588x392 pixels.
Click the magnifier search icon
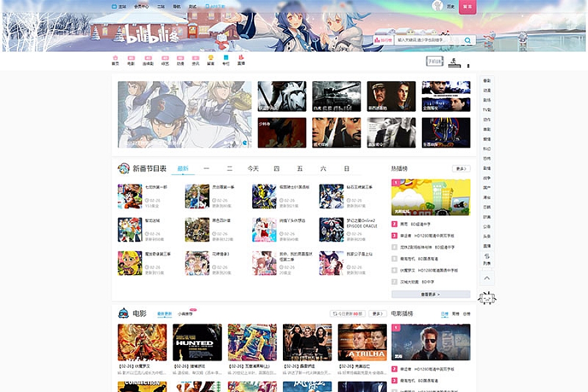pos(467,40)
